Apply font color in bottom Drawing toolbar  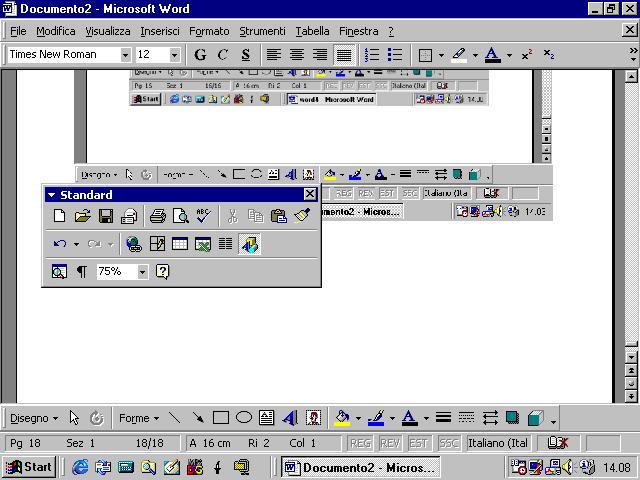(x=409, y=418)
